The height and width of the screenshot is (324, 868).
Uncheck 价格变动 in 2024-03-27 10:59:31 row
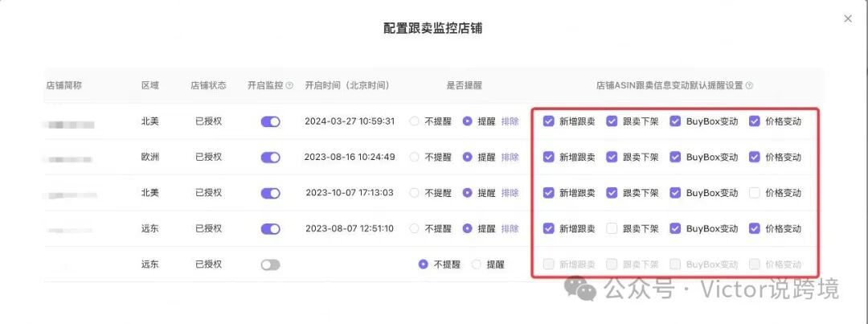coord(755,121)
